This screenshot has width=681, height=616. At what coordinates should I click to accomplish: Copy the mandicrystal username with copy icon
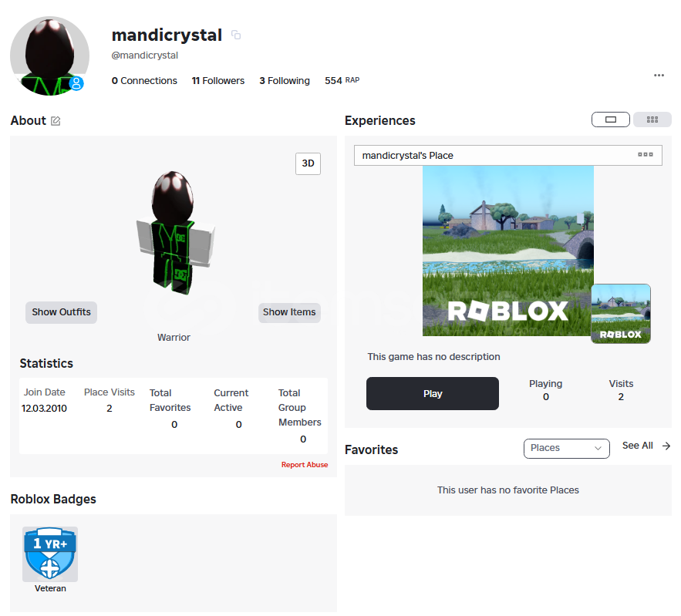pyautogui.click(x=236, y=35)
